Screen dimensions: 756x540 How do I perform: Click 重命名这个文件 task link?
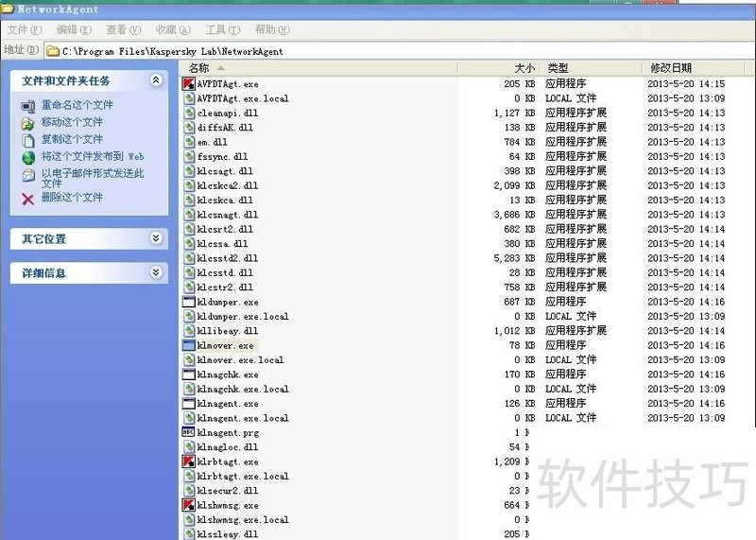(x=77, y=105)
